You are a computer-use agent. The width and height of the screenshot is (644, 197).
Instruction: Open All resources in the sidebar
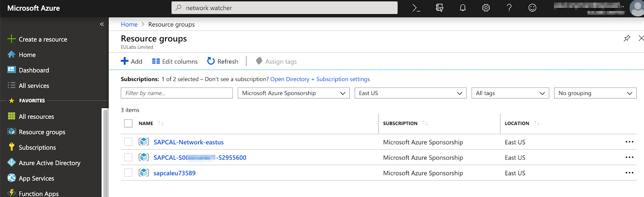36,117
